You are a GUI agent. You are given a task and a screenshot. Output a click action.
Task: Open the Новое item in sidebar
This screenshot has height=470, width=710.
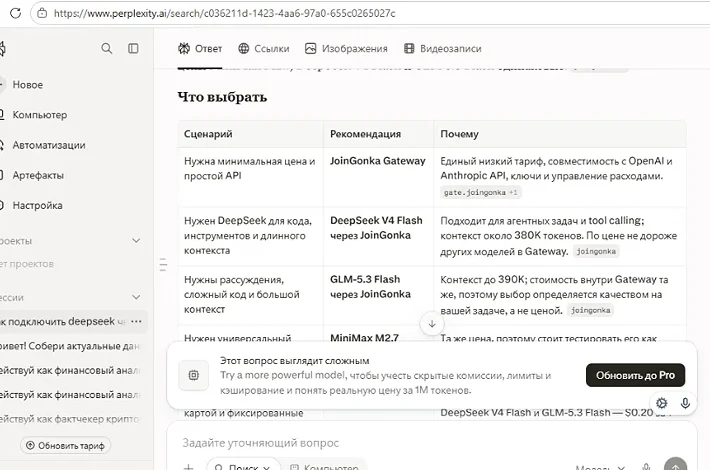click(x=28, y=85)
